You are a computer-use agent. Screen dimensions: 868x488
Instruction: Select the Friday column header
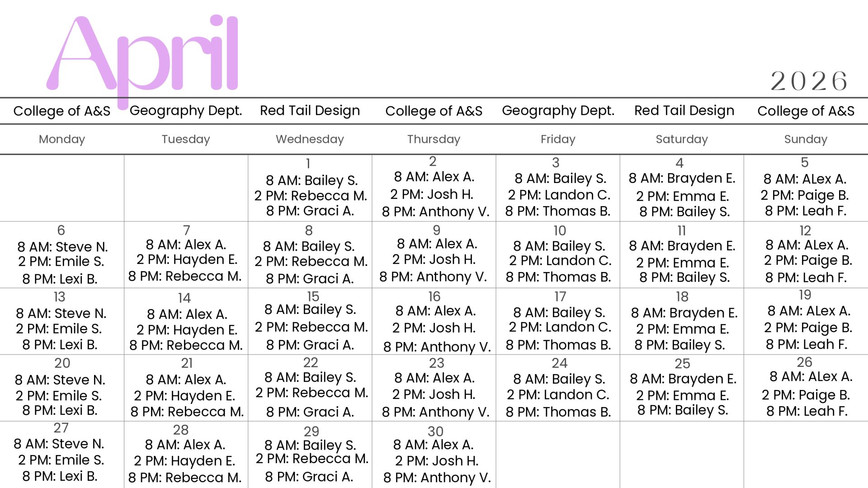[558, 139]
